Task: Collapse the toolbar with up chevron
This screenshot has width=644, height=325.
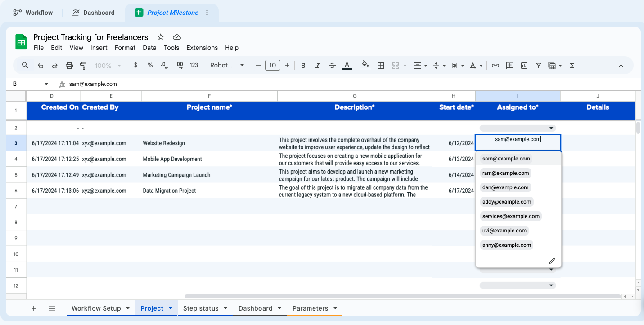Action: pyautogui.click(x=621, y=66)
